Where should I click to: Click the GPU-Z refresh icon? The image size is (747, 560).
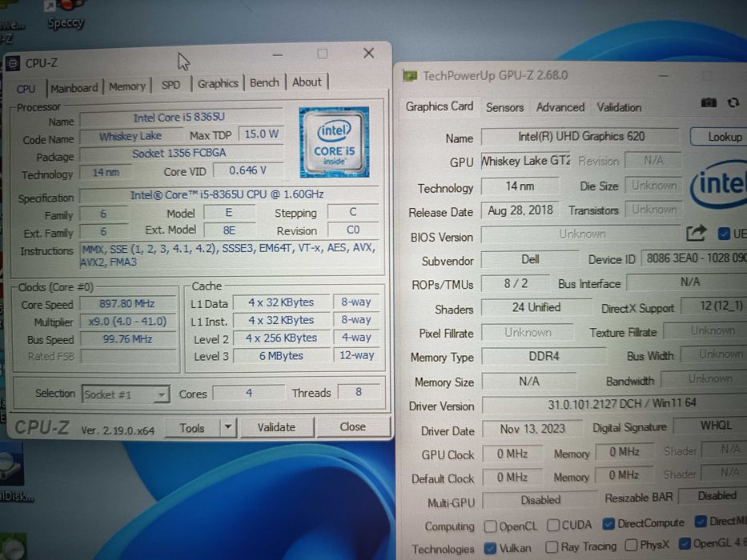733,103
